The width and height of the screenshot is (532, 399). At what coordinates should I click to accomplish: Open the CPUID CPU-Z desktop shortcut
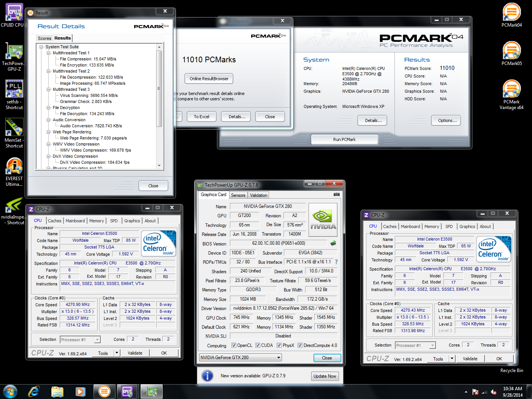[14, 15]
